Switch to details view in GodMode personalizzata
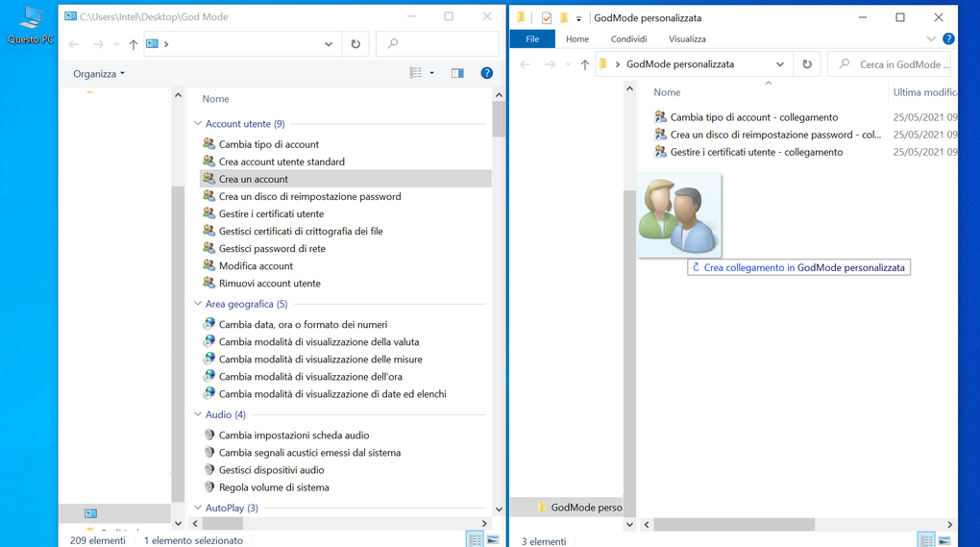 (x=925, y=540)
